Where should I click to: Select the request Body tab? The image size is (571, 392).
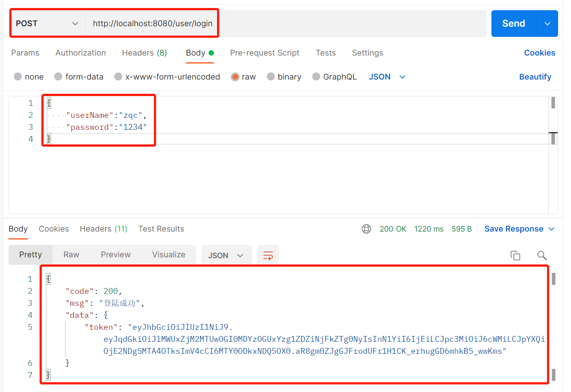(200, 53)
